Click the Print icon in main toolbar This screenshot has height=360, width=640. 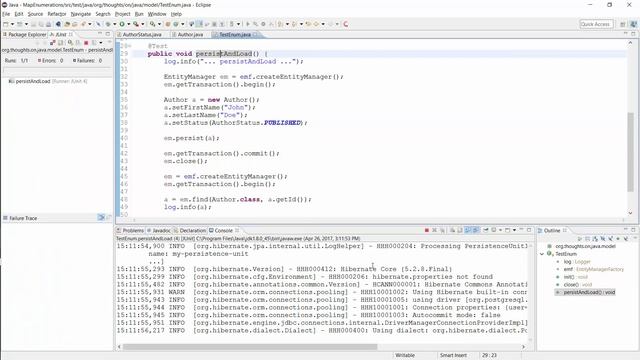point(48,24)
